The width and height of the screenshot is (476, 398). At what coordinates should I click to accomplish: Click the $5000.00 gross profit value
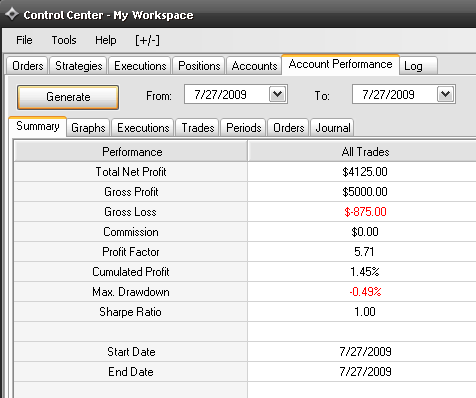coord(365,192)
